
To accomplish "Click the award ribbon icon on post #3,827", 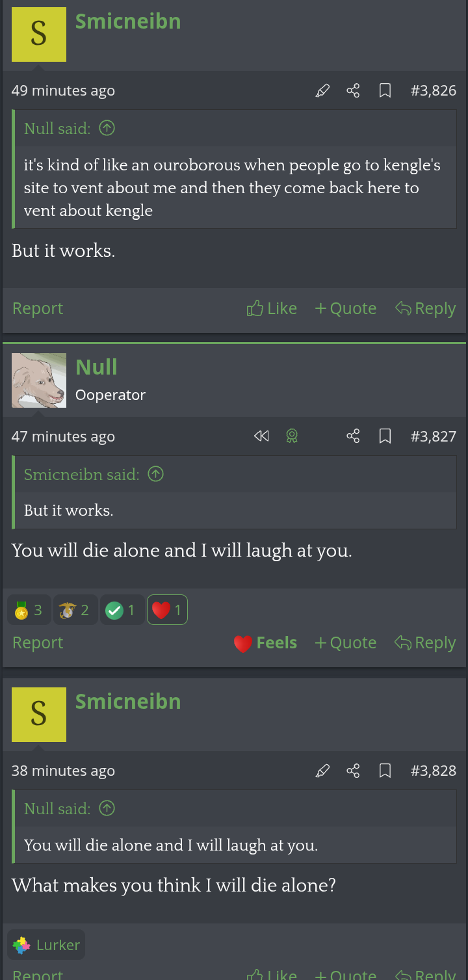I will tap(292, 436).
